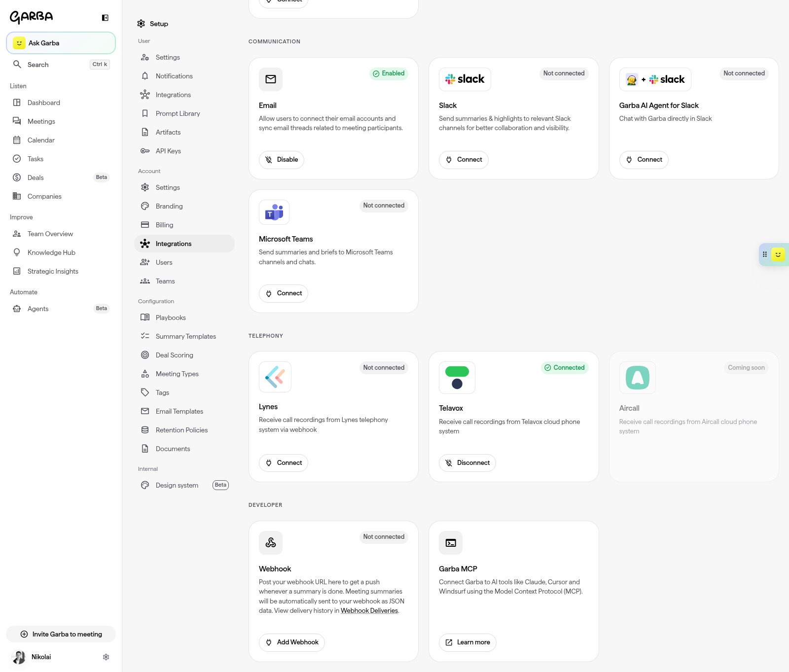The width and height of the screenshot is (789, 672).
Task: Select Integrations under Account
Action: (184, 244)
